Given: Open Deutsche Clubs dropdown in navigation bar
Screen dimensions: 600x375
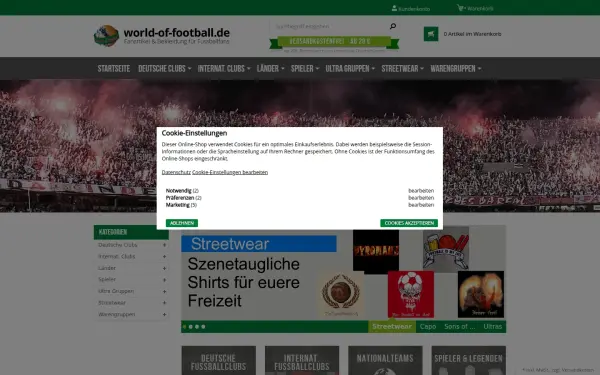Looking at the screenshot, I should click(165, 68).
